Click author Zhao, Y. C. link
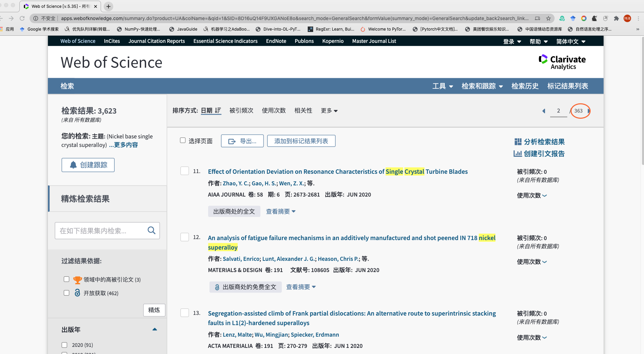 click(x=236, y=183)
